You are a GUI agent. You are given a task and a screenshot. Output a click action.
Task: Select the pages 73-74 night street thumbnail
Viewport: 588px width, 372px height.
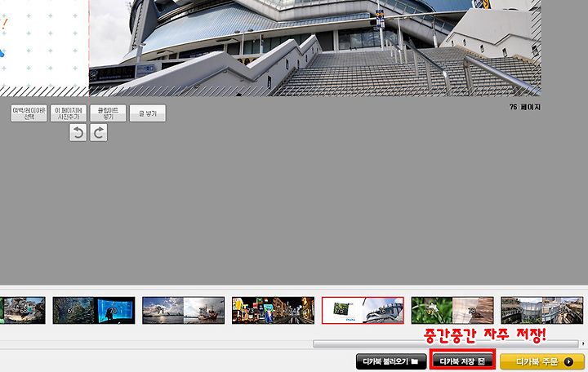(273, 310)
